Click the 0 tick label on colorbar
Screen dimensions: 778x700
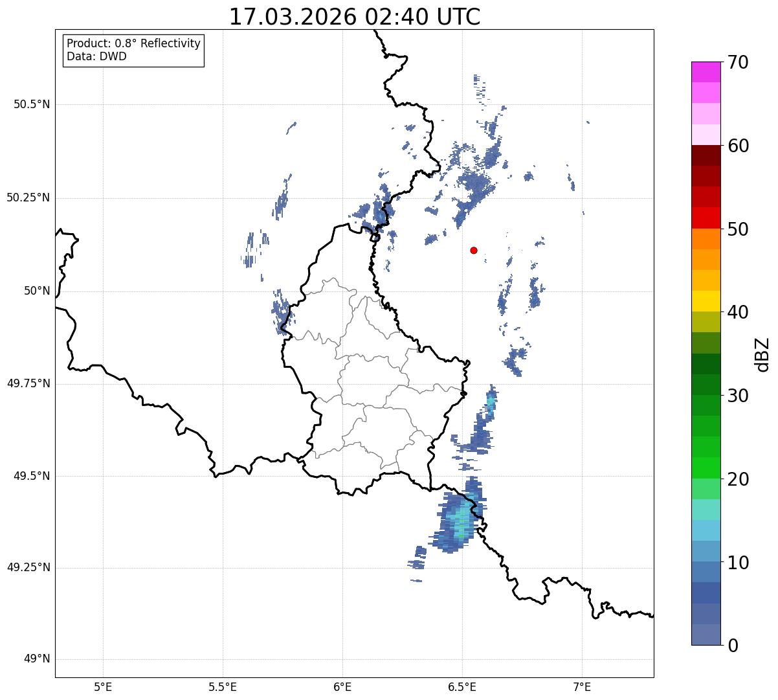(x=733, y=646)
